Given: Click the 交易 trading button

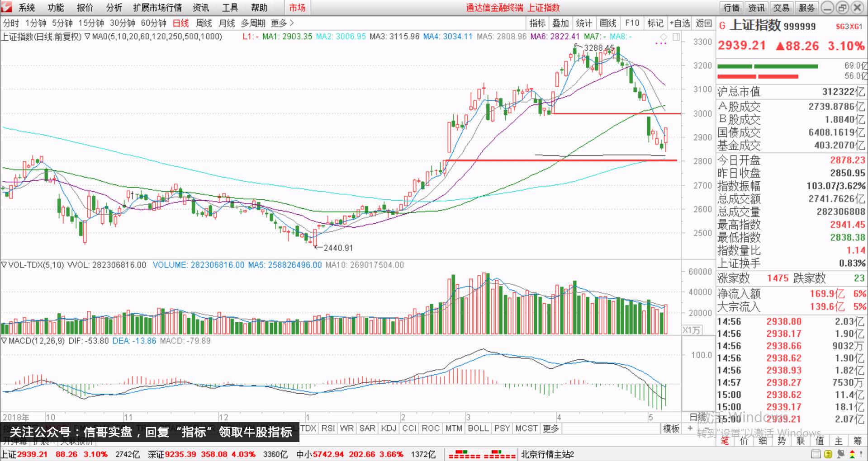Looking at the screenshot, I should [781, 8].
